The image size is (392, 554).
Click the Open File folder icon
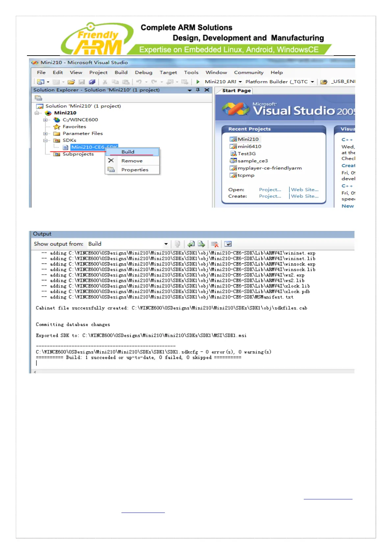71,82
